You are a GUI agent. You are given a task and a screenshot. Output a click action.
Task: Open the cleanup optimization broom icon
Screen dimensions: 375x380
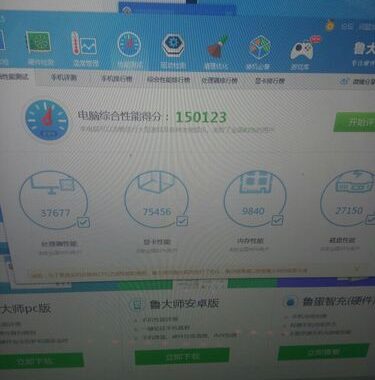(218, 46)
